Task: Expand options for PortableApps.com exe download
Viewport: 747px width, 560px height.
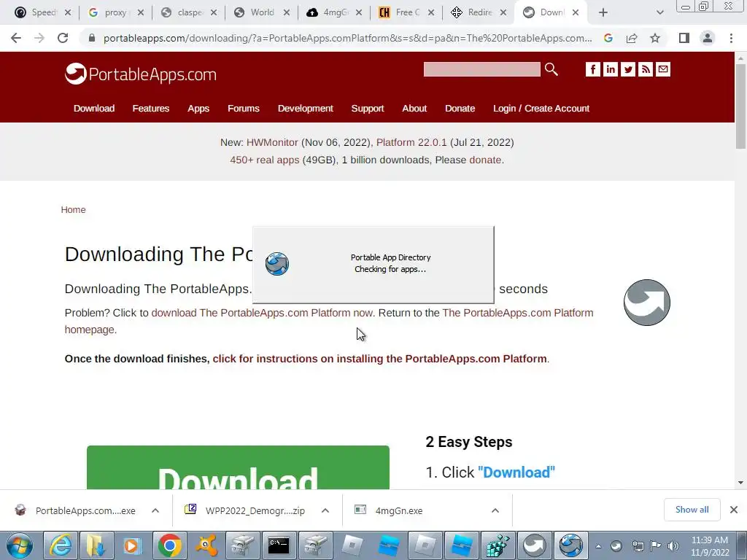Action: (x=155, y=510)
